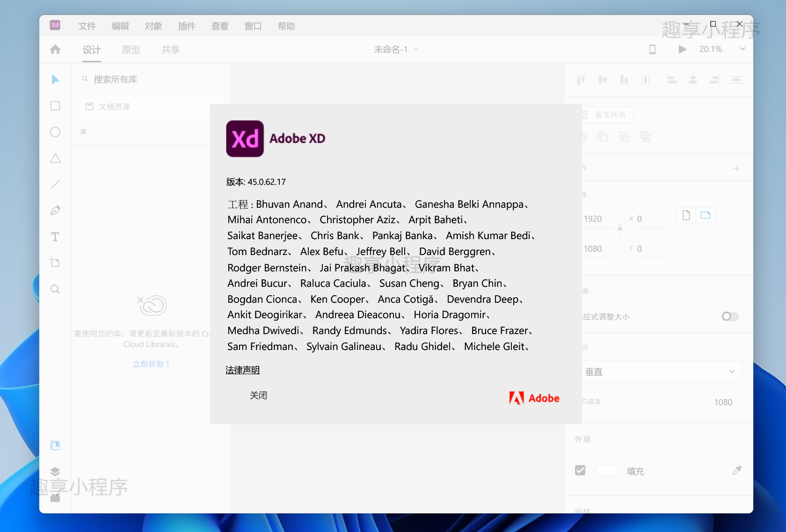Screen dimensions: 786x532
Task: Open the white fill color swatch
Action: [x=606, y=471]
